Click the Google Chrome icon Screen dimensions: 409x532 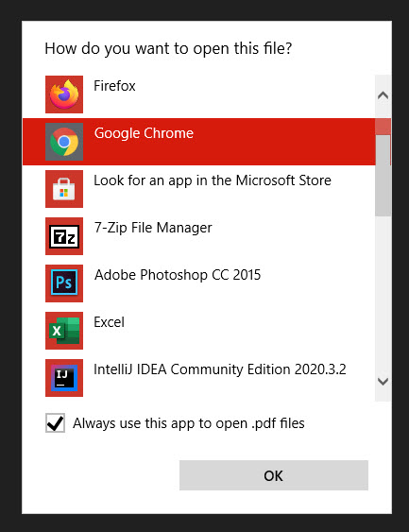[64, 142]
